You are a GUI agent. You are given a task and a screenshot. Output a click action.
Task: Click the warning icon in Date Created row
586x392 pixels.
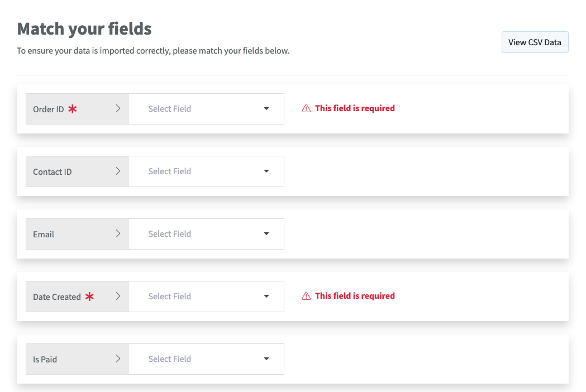(306, 297)
